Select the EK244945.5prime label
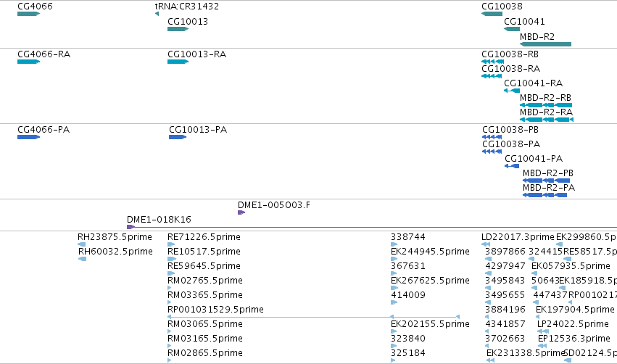Image resolution: width=617 pixels, height=364 pixels. coord(430,252)
